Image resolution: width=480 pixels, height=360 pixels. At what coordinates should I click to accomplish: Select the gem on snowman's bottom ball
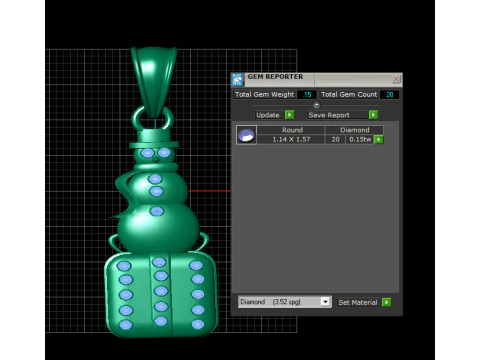(x=156, y=211)
